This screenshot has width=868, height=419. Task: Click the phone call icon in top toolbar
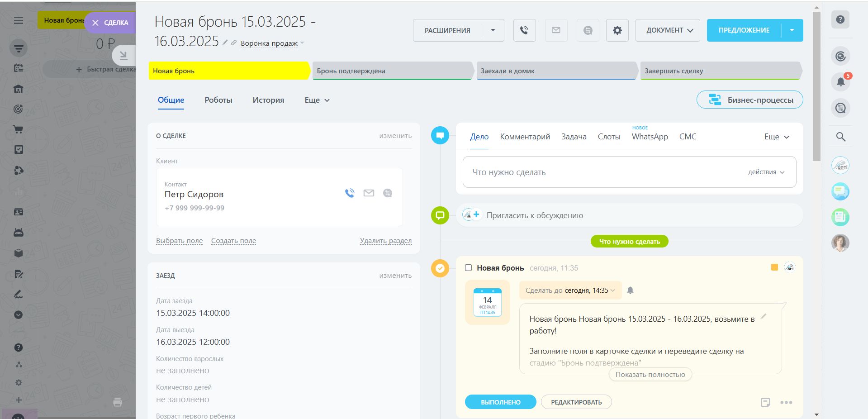pyautogui.click(x=524, y=30)
